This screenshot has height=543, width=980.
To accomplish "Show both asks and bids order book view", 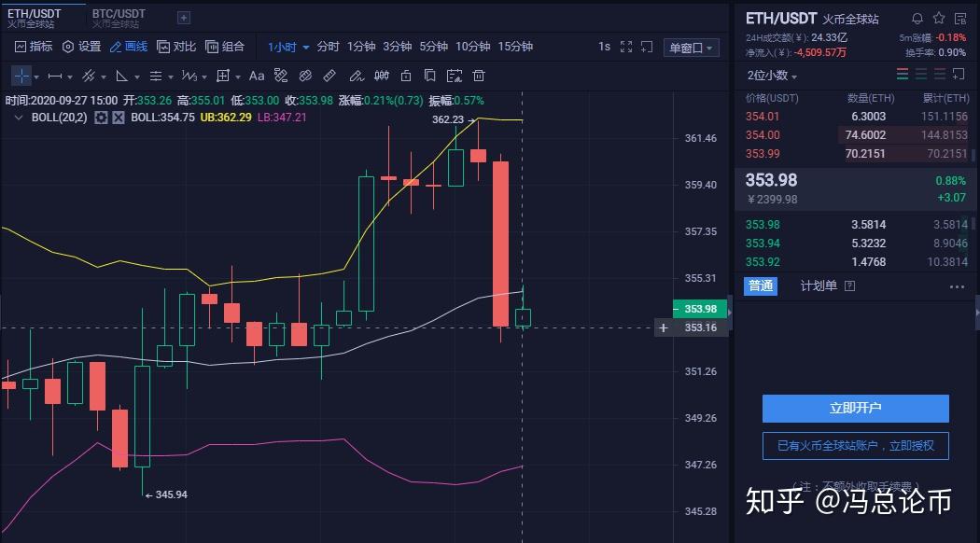I will [902, 75].
